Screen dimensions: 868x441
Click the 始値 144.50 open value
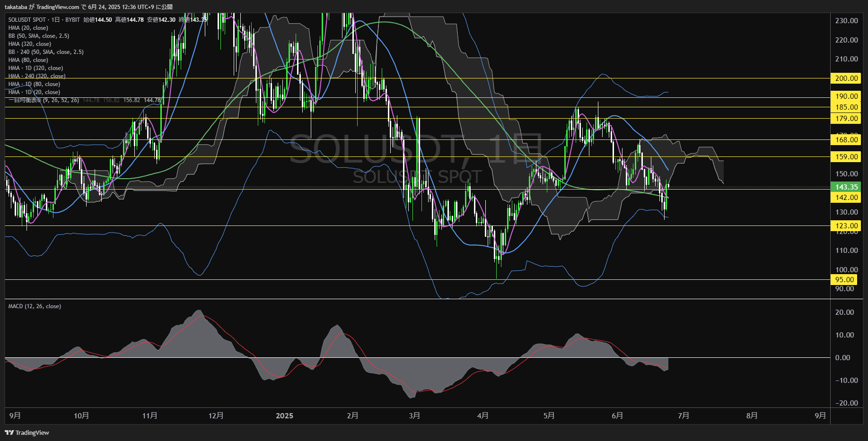[x=97, y=20]
